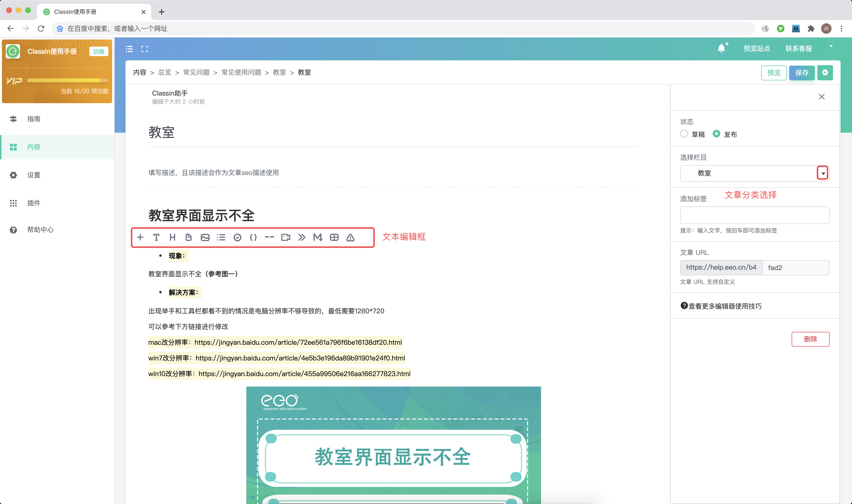The height and width of the screenshot is (504, 852).
Task: Go back with browser back arrow
Action: [x=10, y=29]
